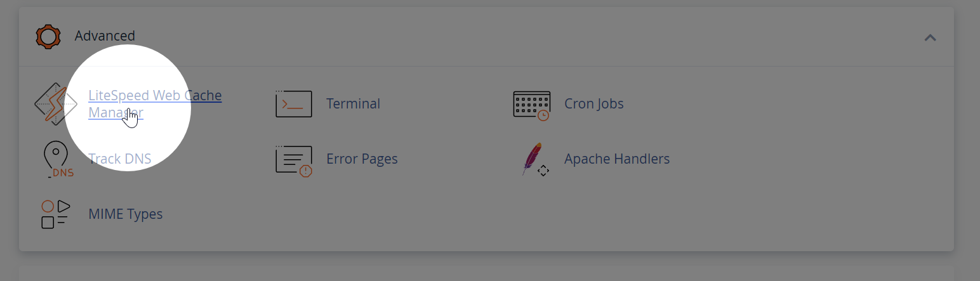Open the MIME Types shapes icon
Viewport: 980px width, 281px height.
[55, 214]
